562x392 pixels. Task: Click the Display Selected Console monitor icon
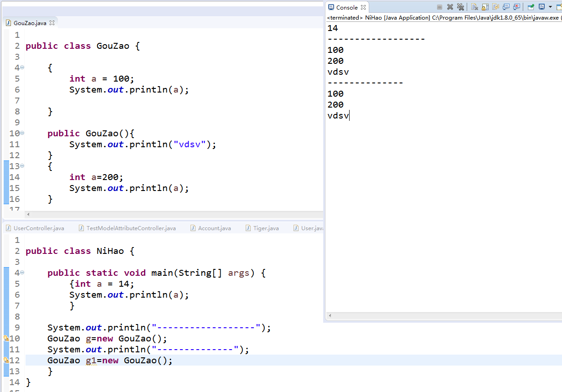541,7
